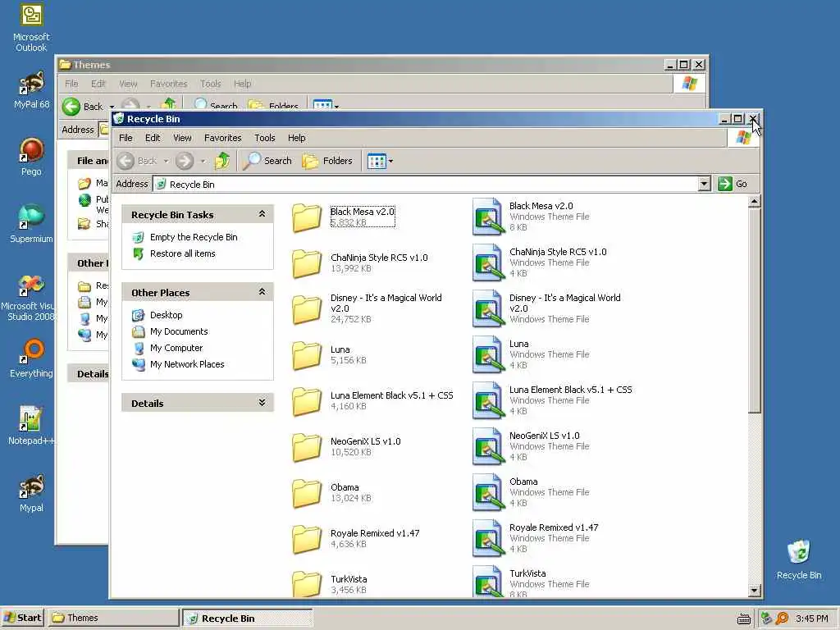Screen dimensions: 840x630
Task: Open the Tools menu in Recycle Bin
Action: 265,138
